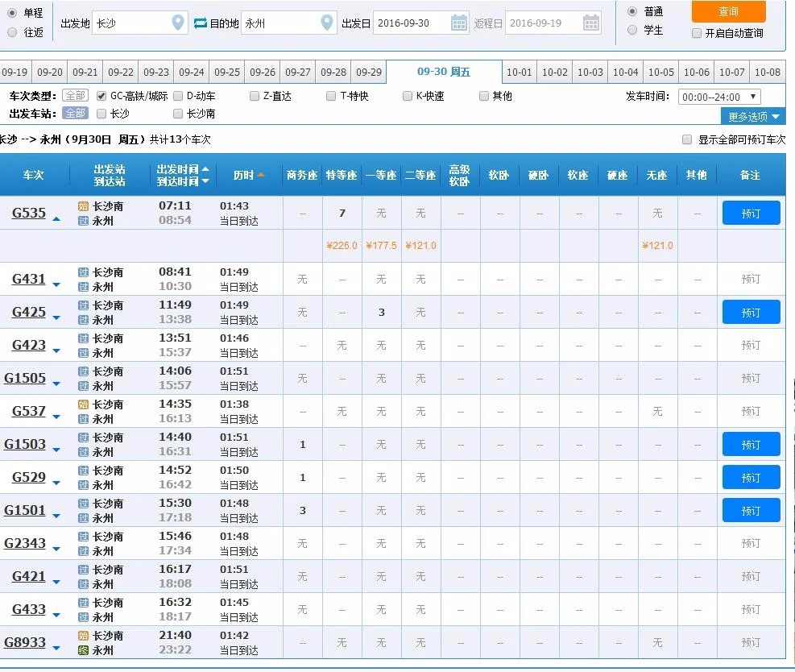795x672 pixels.
Task: Click the location pin in the 目的地 field
Action: [x=328, y=23]
